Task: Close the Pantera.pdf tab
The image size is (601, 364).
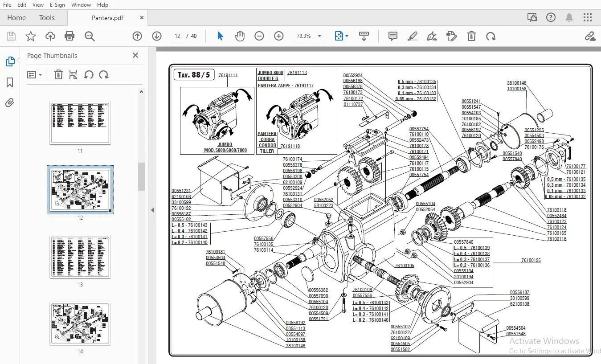Action: point(142,18)
